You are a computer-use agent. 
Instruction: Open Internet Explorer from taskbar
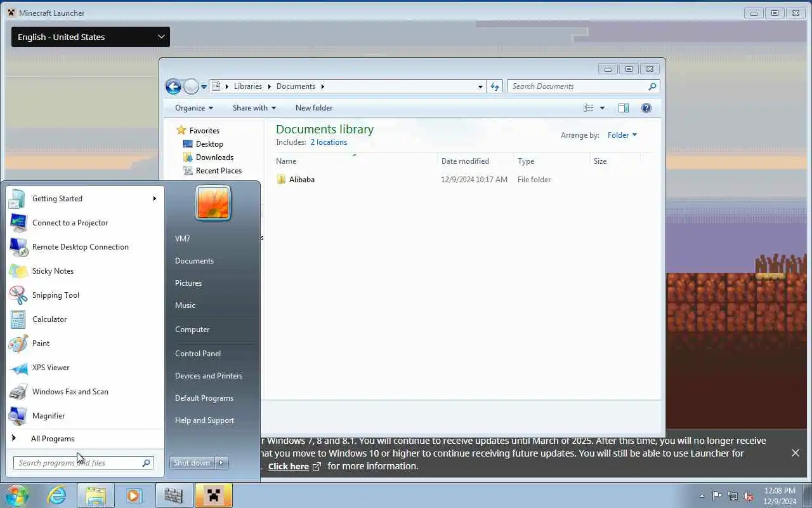57,495
